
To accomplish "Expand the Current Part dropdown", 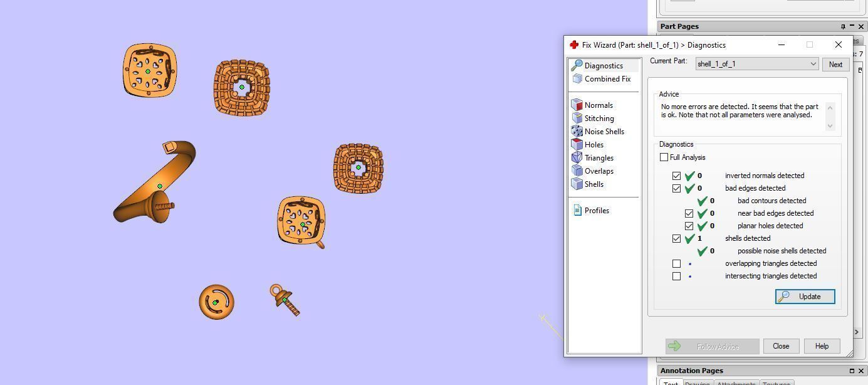I will [813, 64].
